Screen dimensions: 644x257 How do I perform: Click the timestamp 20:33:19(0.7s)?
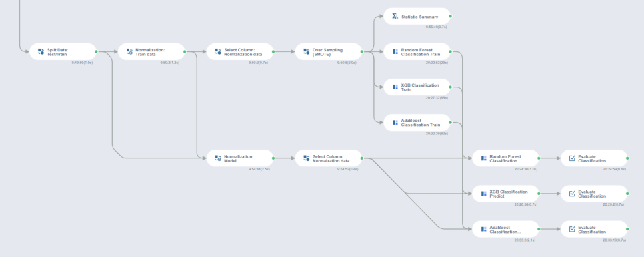pyautogui.click(x=615, y=240)
